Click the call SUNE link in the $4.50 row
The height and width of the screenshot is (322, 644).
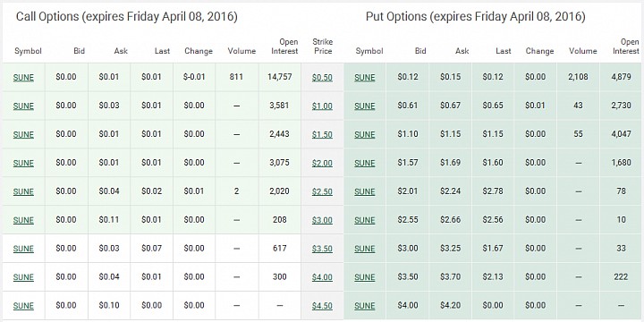pos(23,306)
